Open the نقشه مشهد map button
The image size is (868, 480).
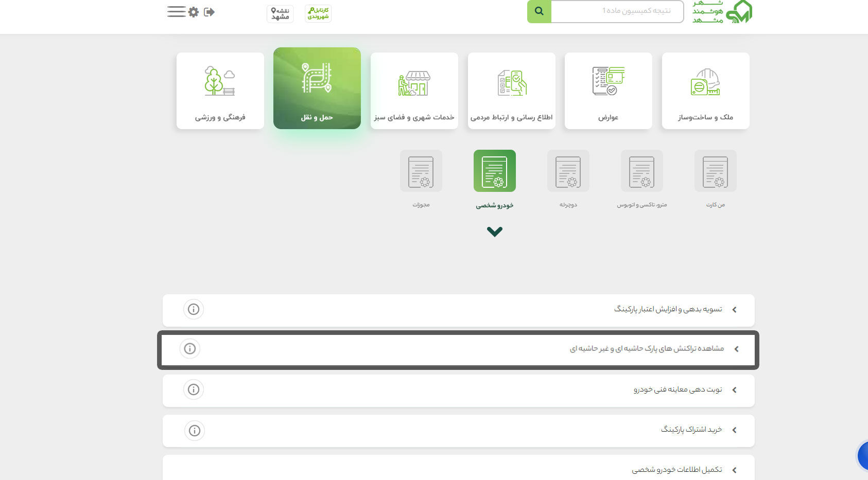280,13
